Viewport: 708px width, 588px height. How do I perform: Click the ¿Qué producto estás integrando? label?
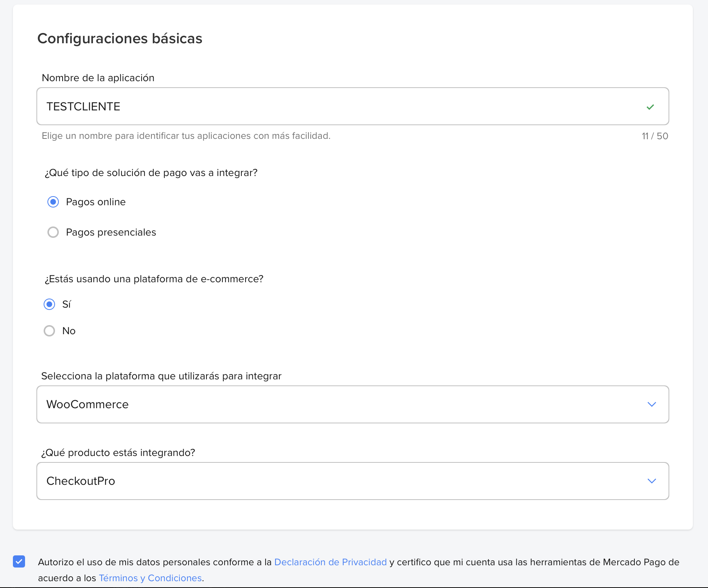tap(118, 453)
